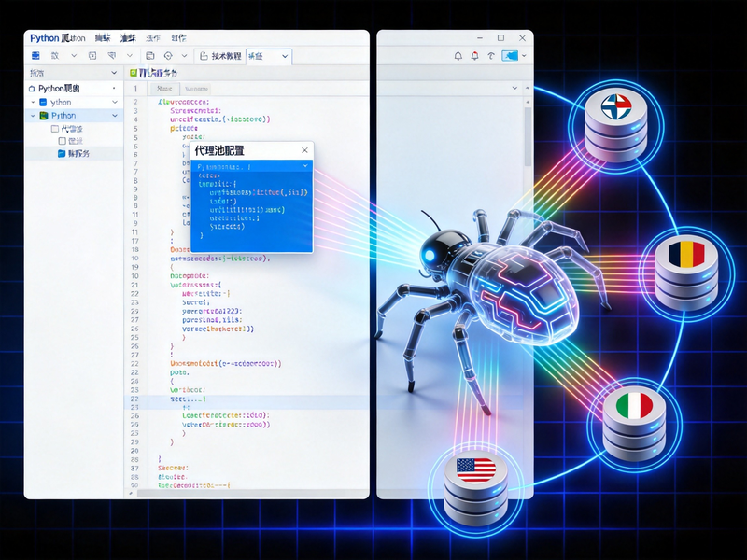Click the home icon beside Python爬虫
This screenshot has width=747, height=560.
click(32, 89)
